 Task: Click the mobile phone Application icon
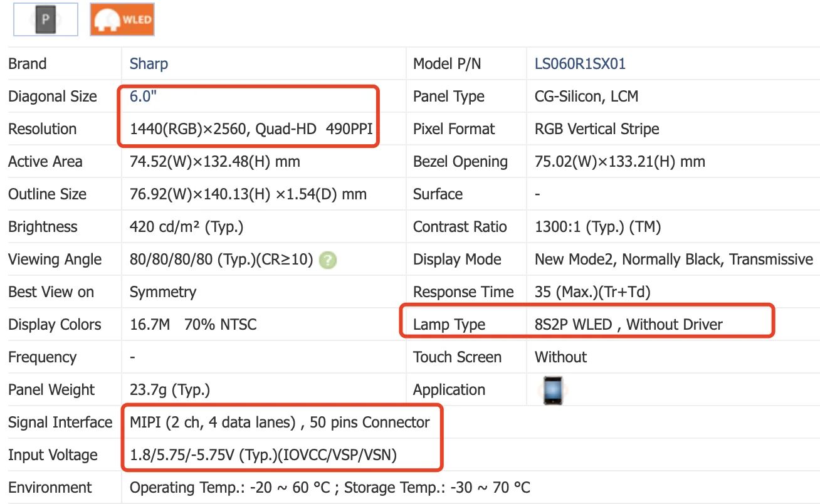554,390
